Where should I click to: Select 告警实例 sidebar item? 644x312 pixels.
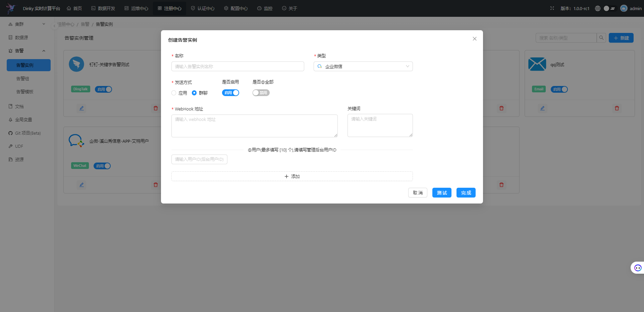pos(29,65)
